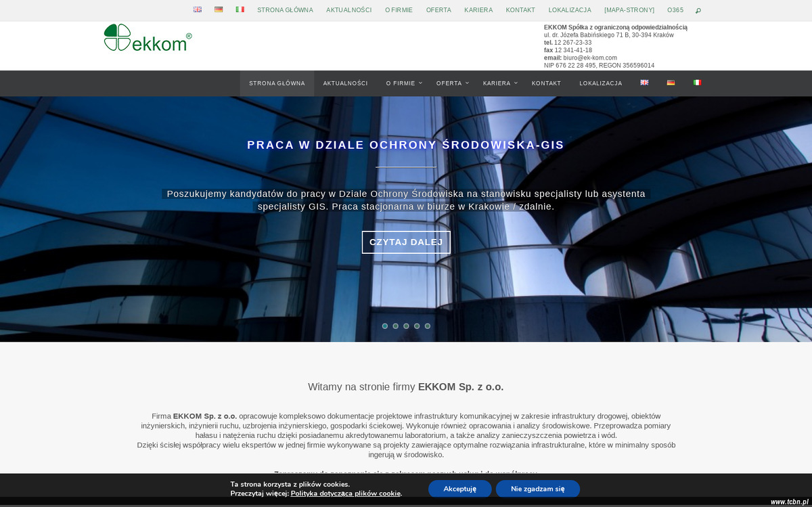Select the third slider pagination dot
Viewport: 812px width, 507px height.
[406, 326]
